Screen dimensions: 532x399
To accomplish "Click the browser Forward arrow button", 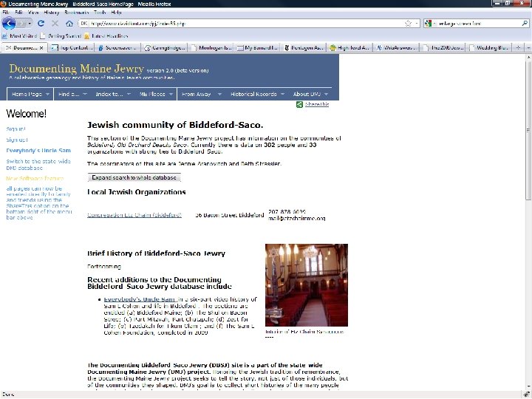I will pos(21,24).
